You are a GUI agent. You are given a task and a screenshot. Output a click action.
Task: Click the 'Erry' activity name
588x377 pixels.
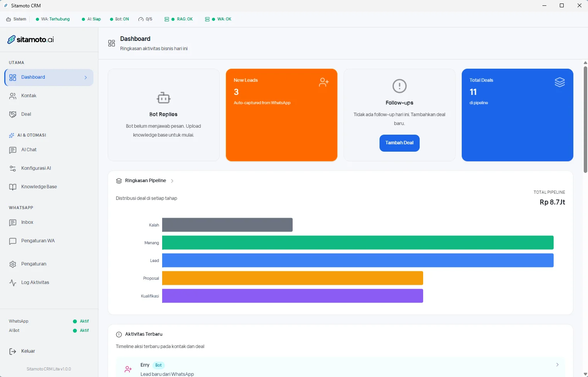(145, 365)
